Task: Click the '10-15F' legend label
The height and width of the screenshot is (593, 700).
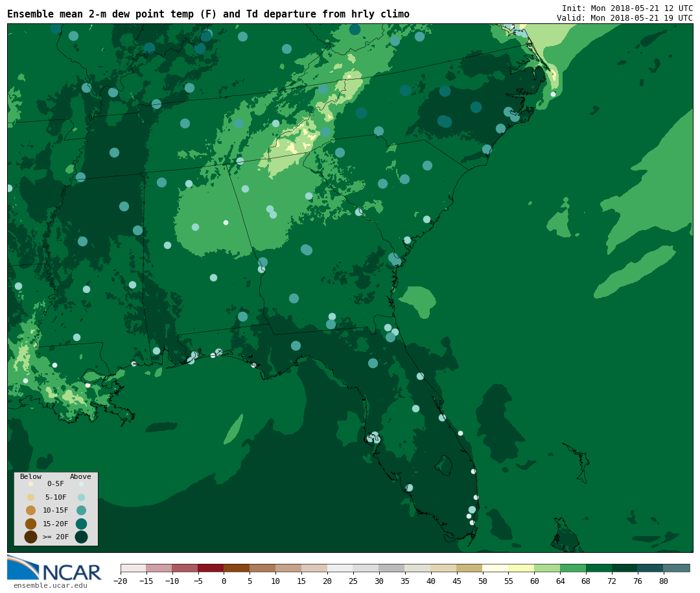Action: point(56,511)
